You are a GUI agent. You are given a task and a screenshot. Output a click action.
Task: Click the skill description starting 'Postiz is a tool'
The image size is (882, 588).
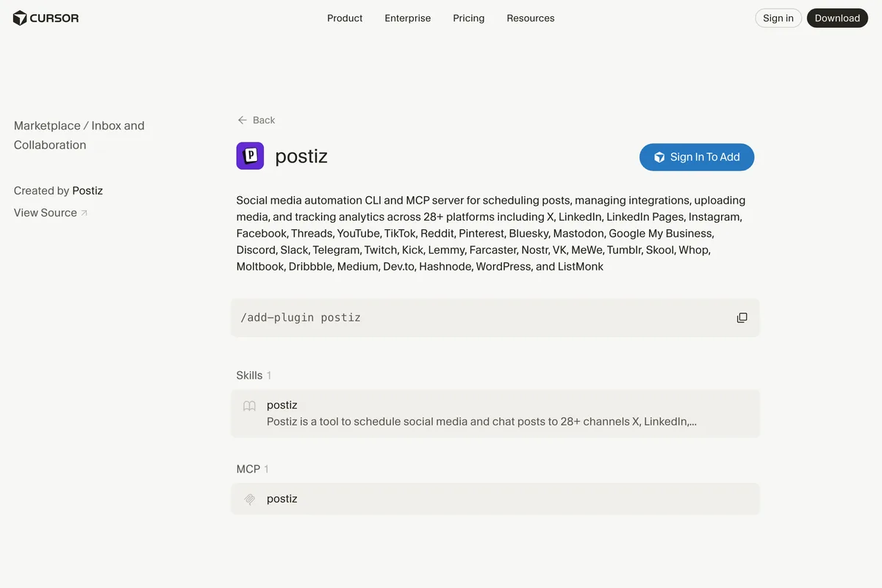[481, 422]
